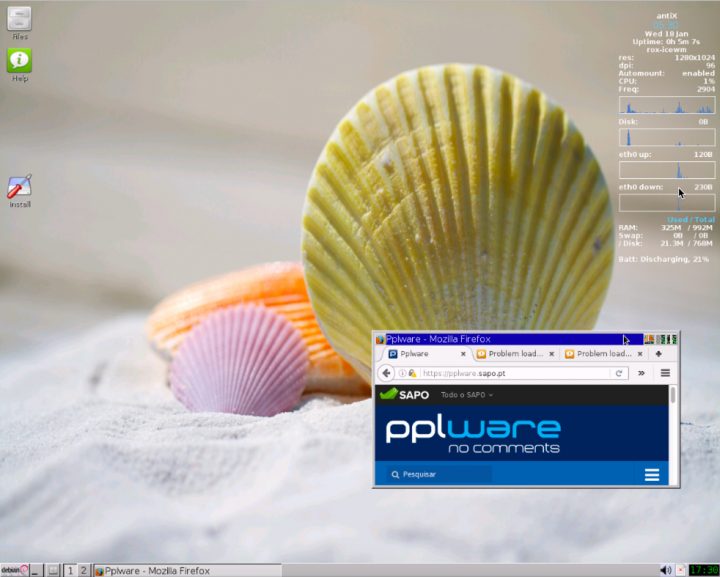Open the Files desktop icon
Screen dimensions: 720x577
click(20, 19)
